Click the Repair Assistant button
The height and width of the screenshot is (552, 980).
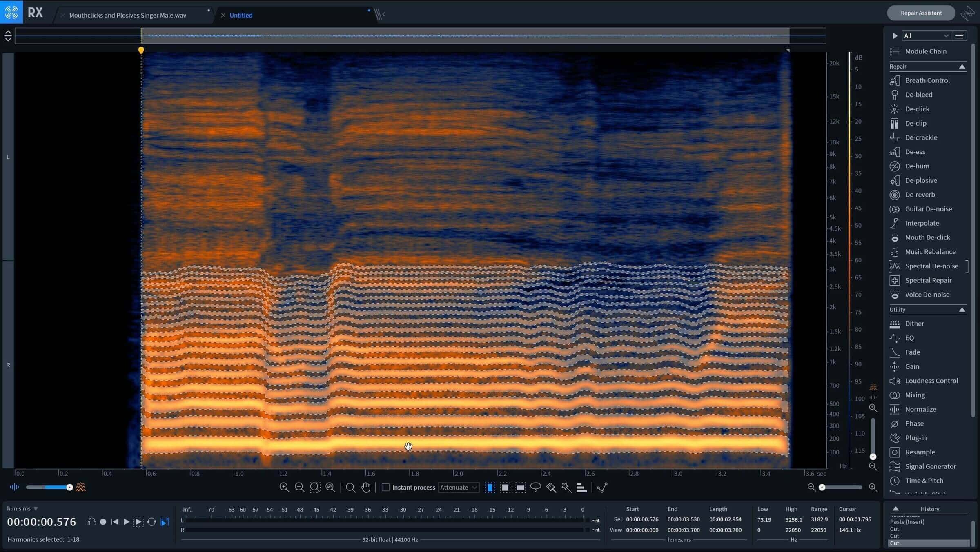tap(921, 13)
